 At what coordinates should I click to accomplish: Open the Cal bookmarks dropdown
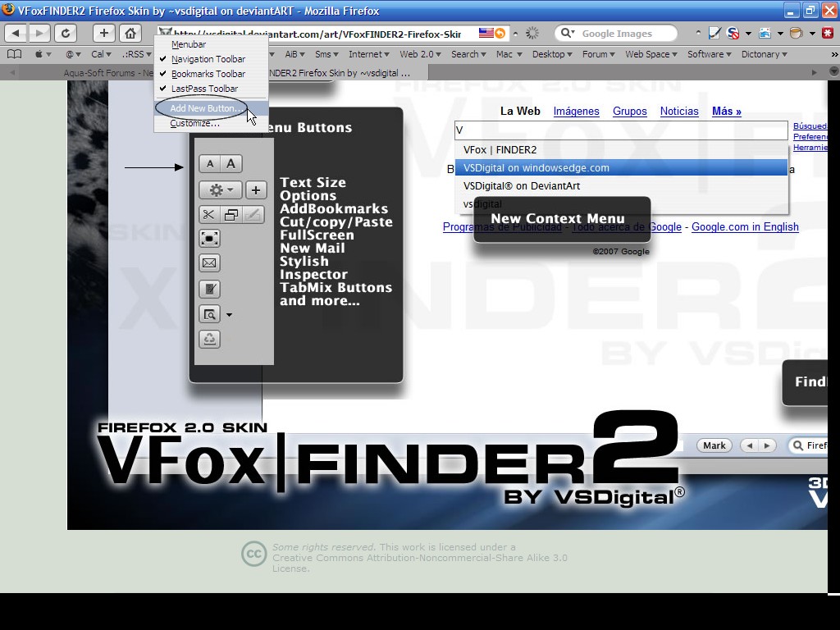[101, 54]
